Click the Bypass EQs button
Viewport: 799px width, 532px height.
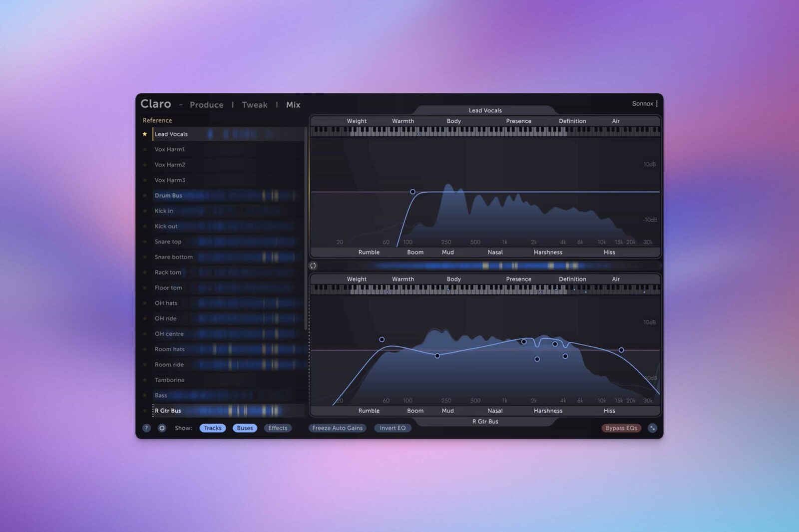point(621,428)
